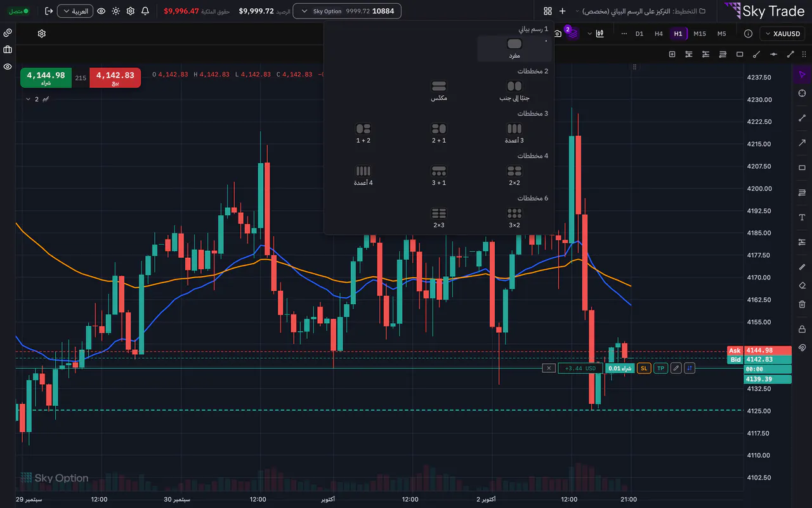This screenshot has width=812, height=508.
Task: Close the open position with X button
Action: (549, 368)
